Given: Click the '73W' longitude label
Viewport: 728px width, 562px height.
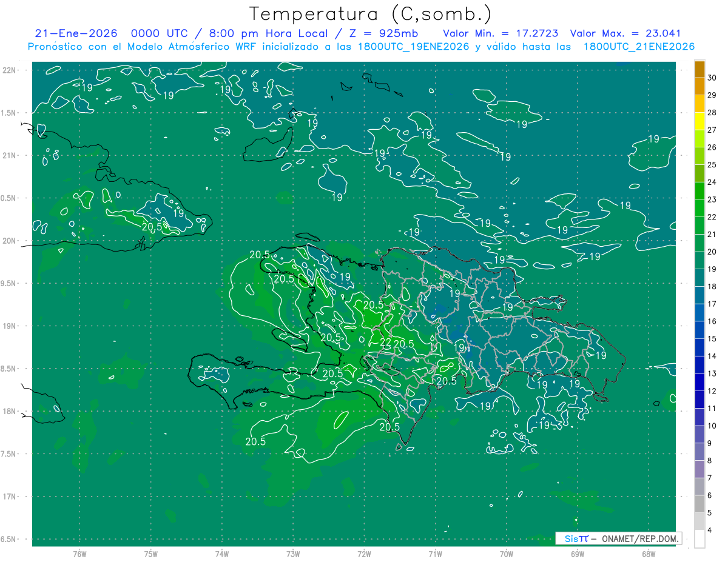Looking at the screenshot, I should [x=293, y=554].
